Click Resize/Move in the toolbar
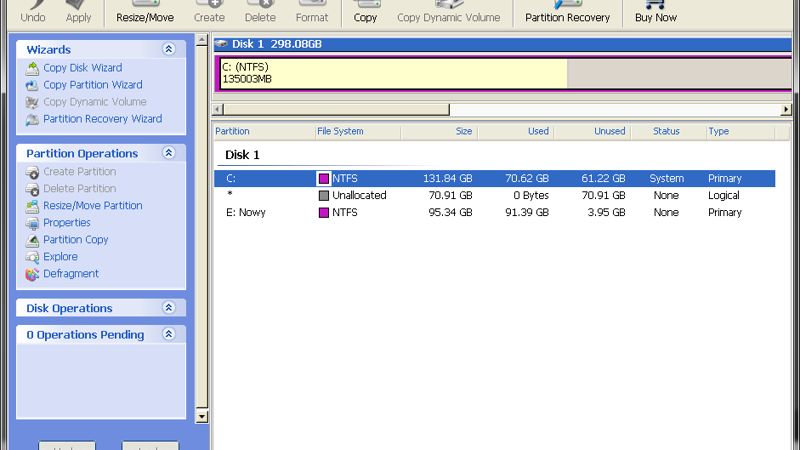 145,13
